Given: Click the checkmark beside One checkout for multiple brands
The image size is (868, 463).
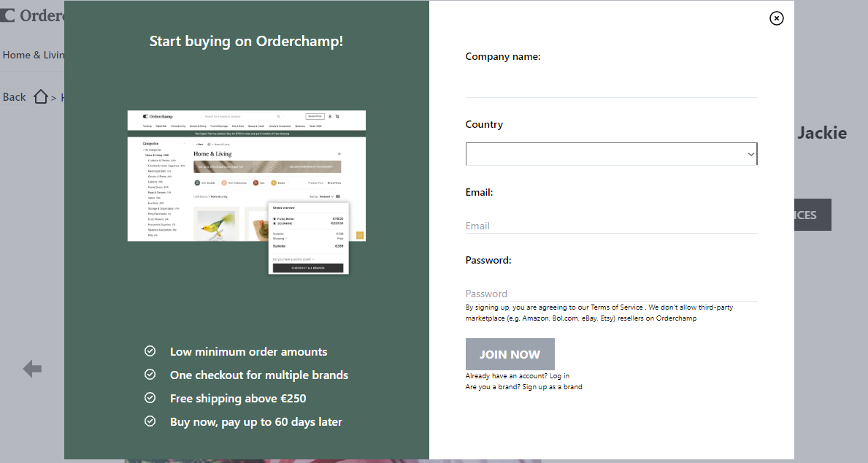Looking at the screenshot, I should click(150, 375).
